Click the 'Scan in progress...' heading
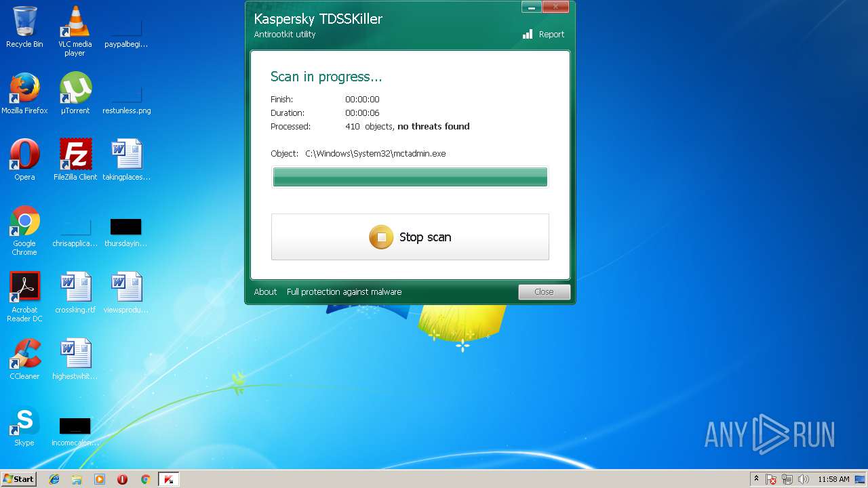 click(x=326, y=77)
